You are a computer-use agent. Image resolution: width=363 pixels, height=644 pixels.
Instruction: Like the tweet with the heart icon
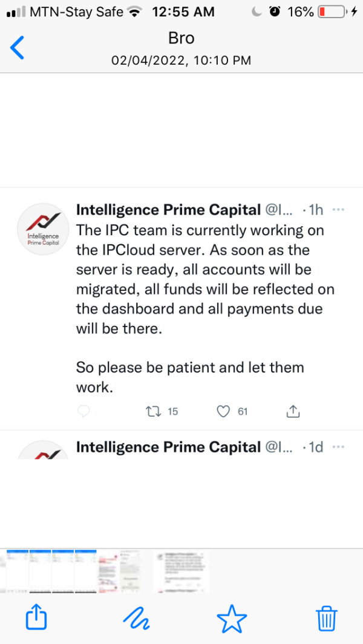(x=224, y=412)
